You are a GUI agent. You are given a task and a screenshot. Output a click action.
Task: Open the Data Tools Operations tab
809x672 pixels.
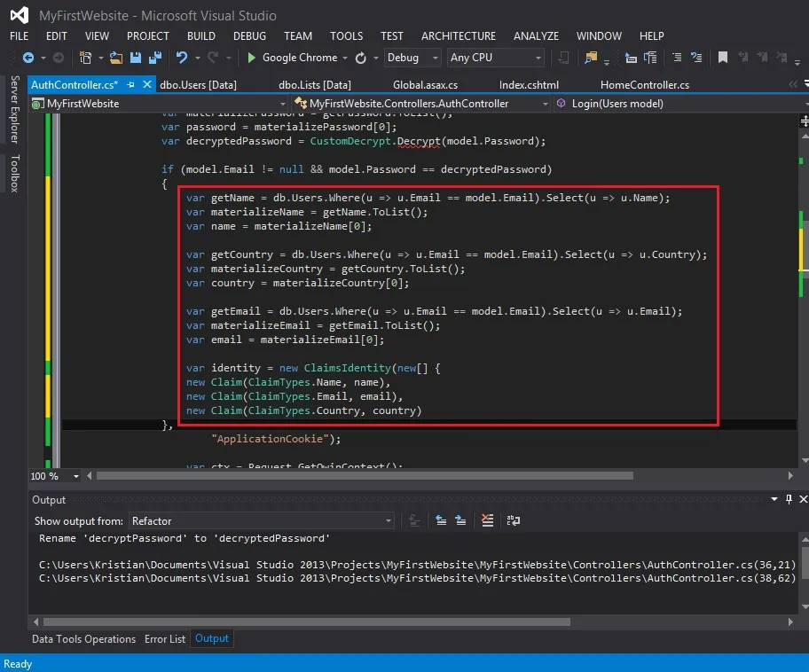click(x=83, y=639)
